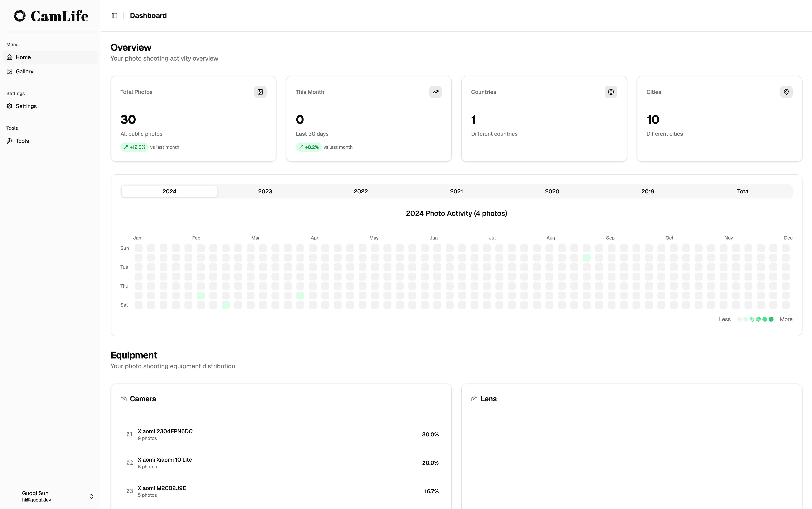
Task: Click the sidebar collapse icon next to Dashboard
Action: [x=114, y=15]
